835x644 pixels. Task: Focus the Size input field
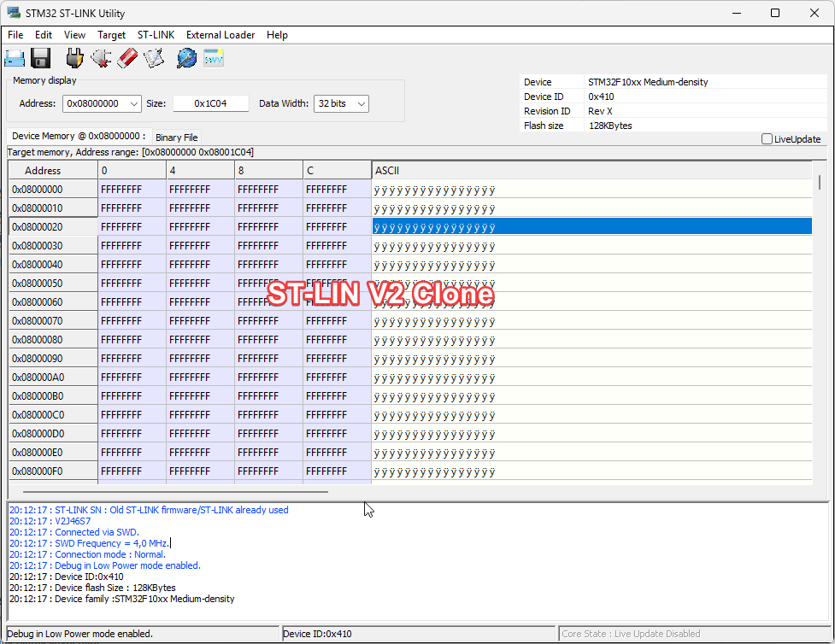click(210, 103)
